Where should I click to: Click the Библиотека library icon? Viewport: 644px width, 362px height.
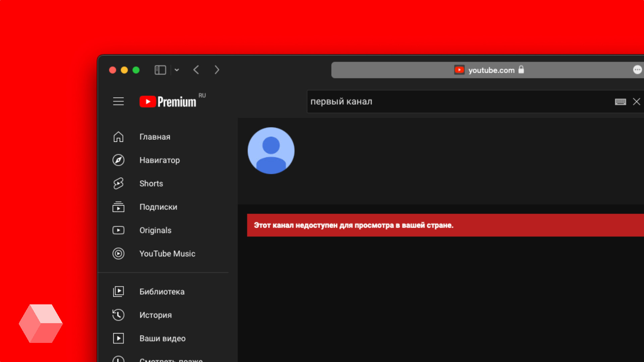coord(118,292)
